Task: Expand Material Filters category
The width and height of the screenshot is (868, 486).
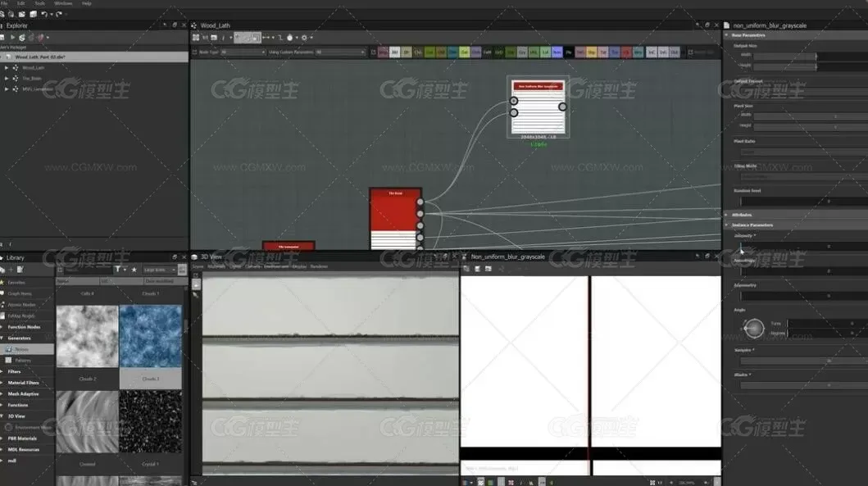Action: tap(2, 383)
